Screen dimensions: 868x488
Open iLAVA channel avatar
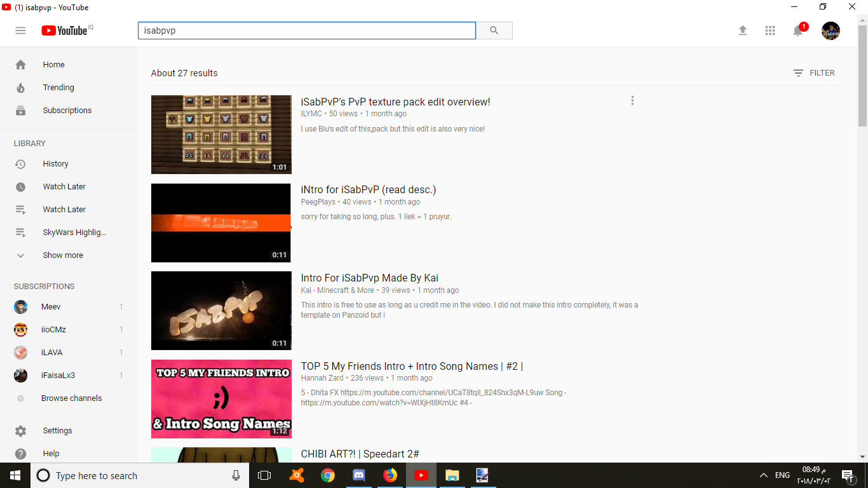pos(21,353)
